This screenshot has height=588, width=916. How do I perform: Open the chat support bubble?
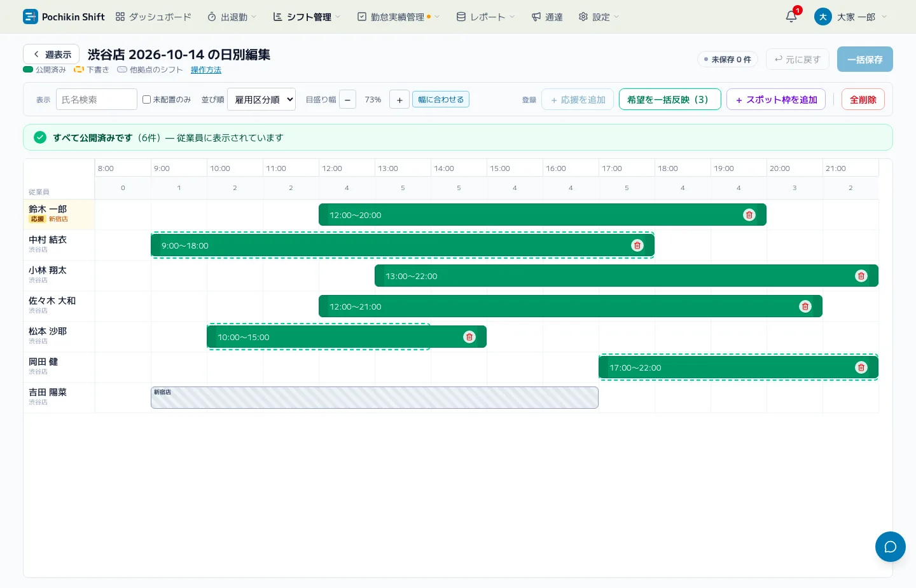891,547
